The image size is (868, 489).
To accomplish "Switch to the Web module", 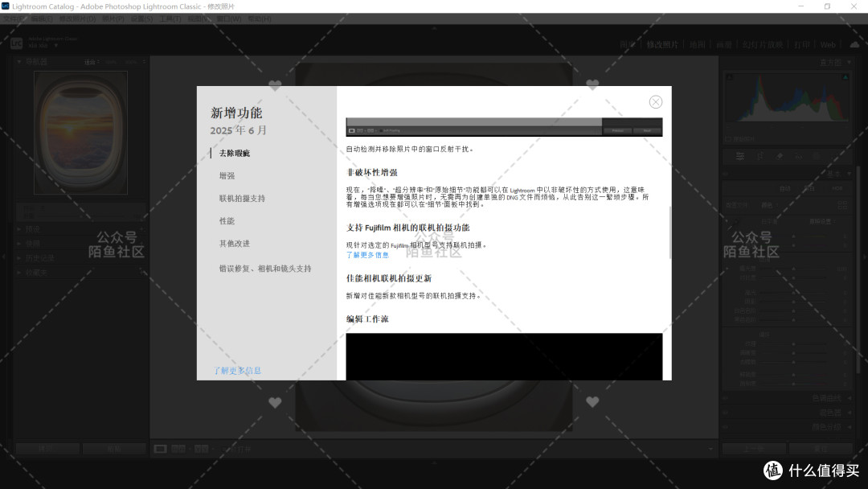I will click(x=828, y=45).
